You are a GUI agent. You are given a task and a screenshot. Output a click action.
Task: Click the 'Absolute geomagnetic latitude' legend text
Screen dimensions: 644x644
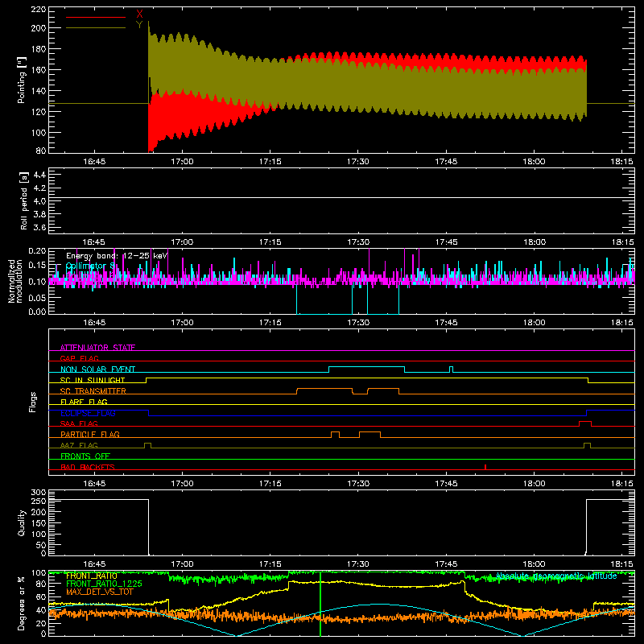tap(556, 576)
